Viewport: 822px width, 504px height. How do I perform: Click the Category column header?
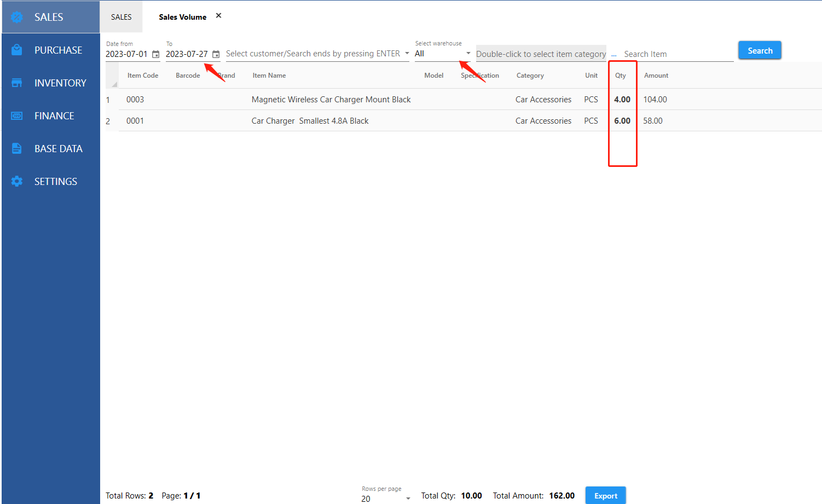point(530,76)
